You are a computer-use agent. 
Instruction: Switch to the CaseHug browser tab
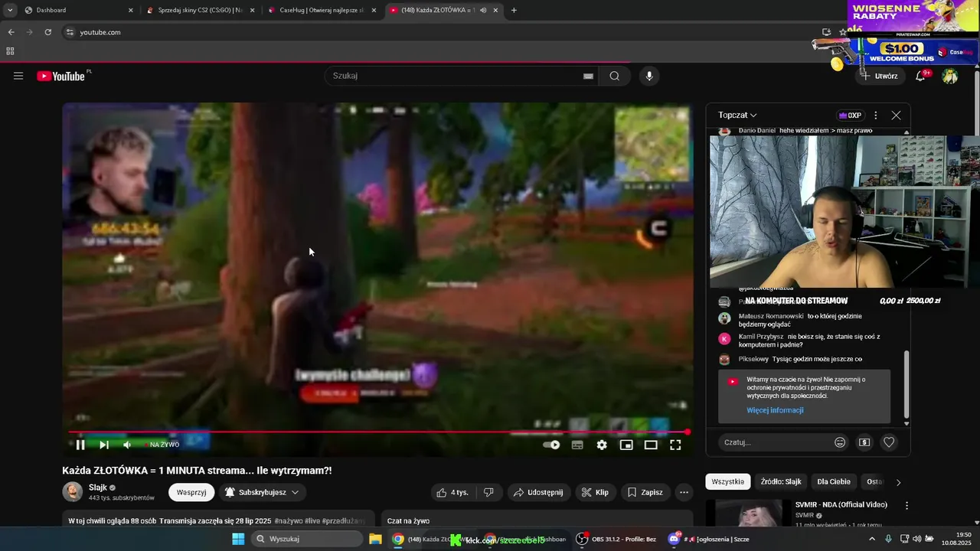[x=321, y=10]
